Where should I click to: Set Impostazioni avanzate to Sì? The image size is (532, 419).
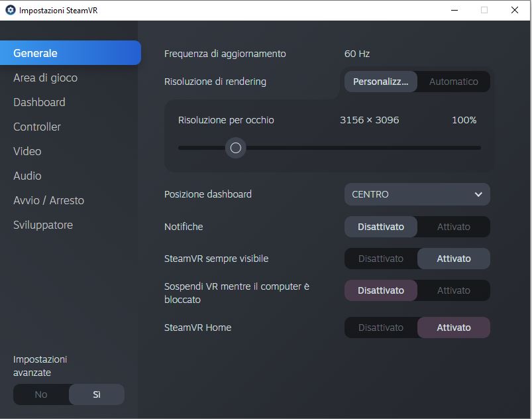click(x=97, y=394)
